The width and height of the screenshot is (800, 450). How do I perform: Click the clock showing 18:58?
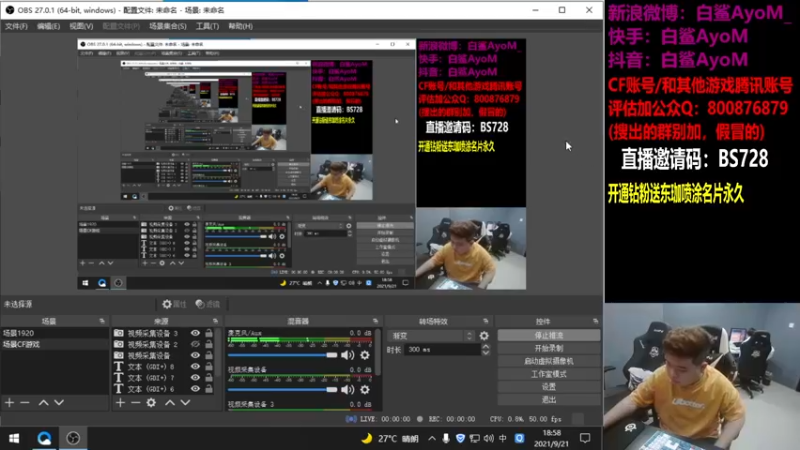(551, 433)
